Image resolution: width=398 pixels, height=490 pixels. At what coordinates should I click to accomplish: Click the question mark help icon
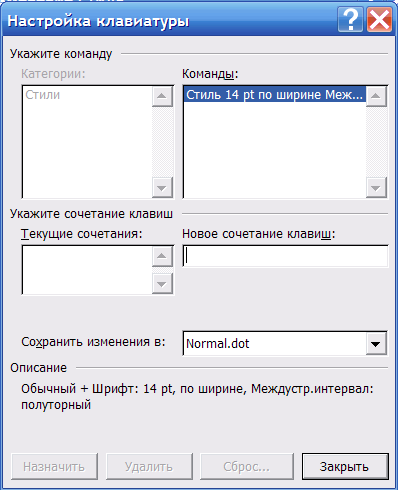point(350,20)
